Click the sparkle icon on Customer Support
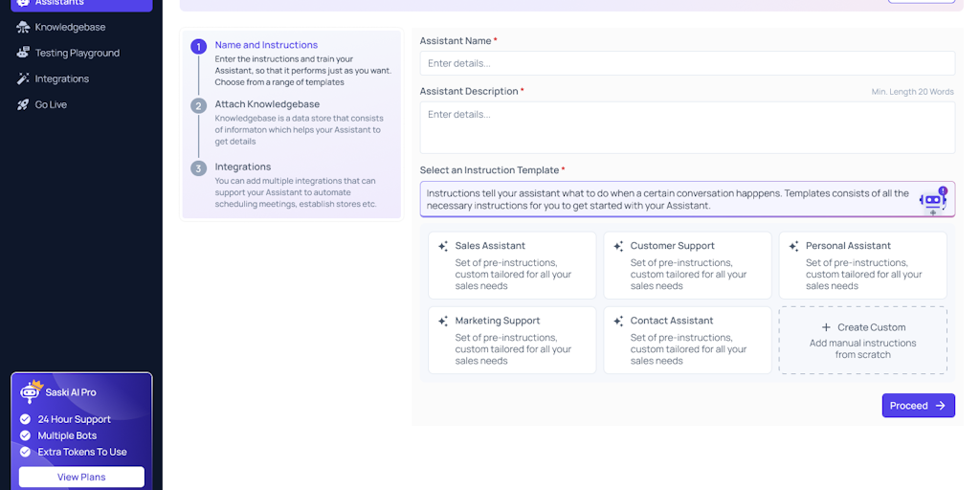Screen dimensions: 980x490 point(618,246)
